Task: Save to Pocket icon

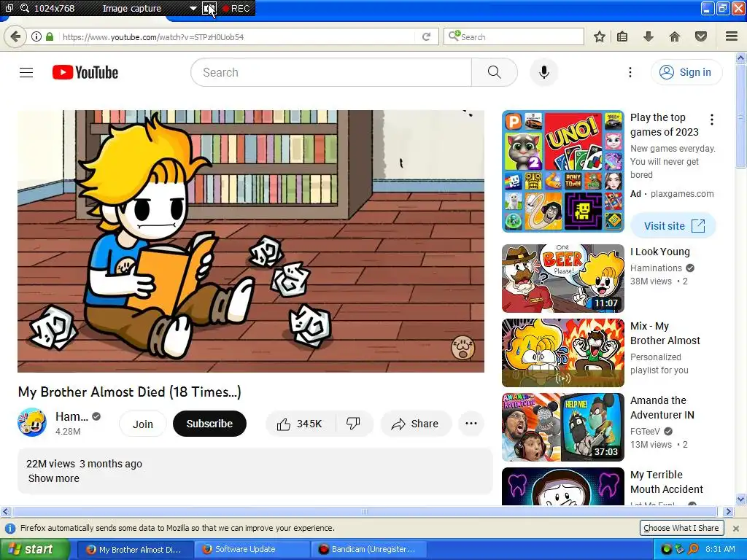Action: tap(701, 36)
